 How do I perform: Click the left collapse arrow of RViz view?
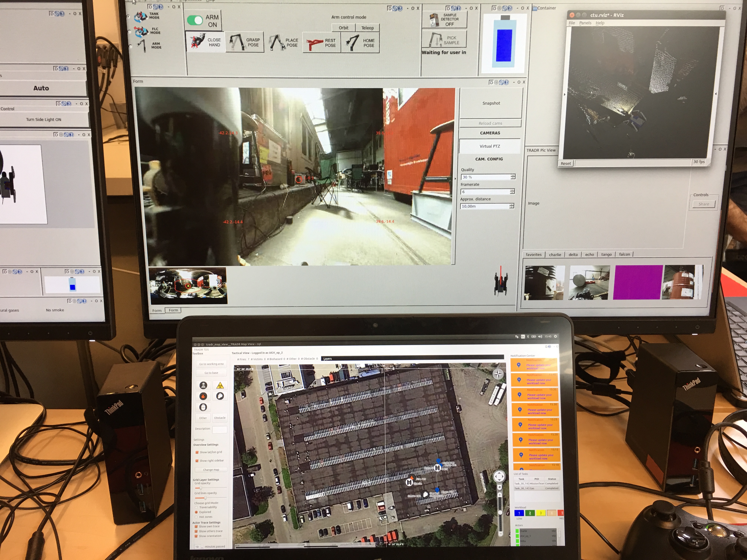click(565, 94)
